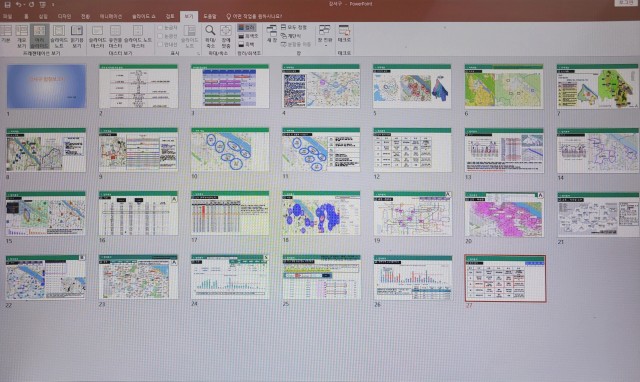The width and height of the screenshot is (640, 382).
Task: Open the Transitions (전환) tab
Action: click(x=85, y=16)
